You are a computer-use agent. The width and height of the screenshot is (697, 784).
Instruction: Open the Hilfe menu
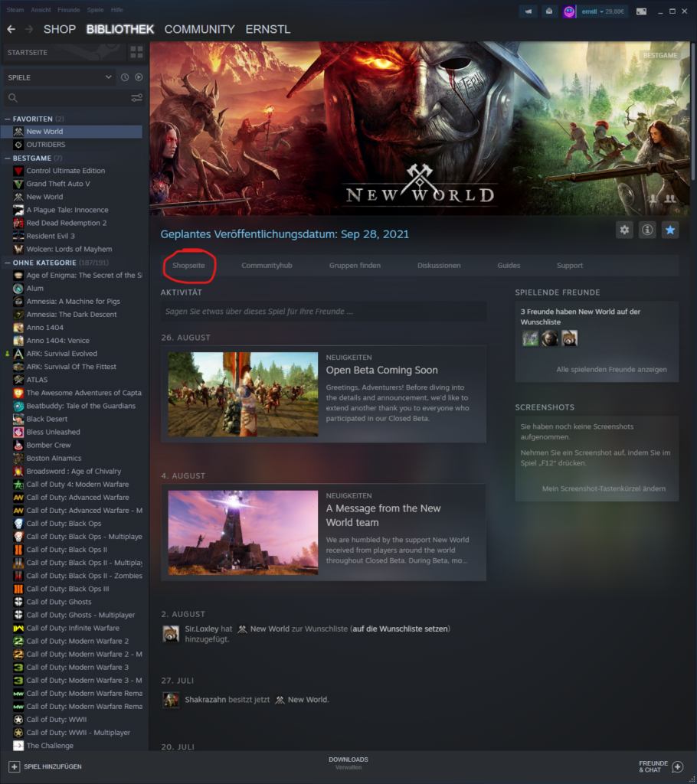point(117,10)
